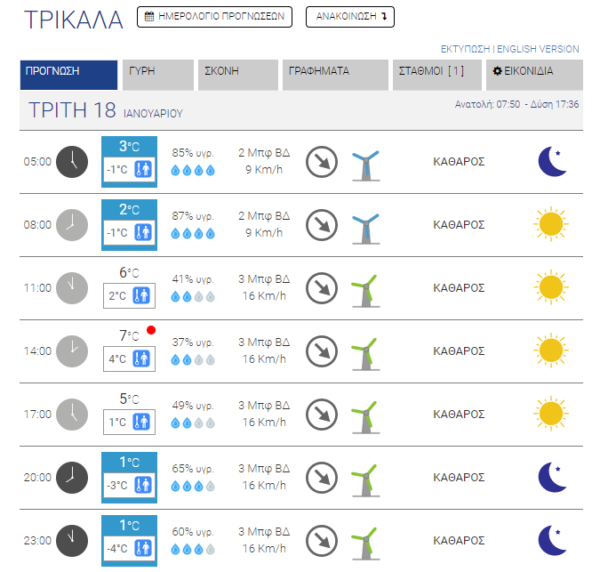Click the wind direction arrow at 11:00
Screen dimensions: 600x572
tap(320, 288)
